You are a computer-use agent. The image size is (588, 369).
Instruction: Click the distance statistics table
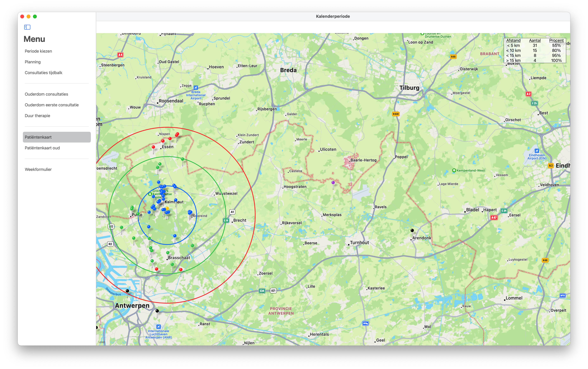[535, 50]
